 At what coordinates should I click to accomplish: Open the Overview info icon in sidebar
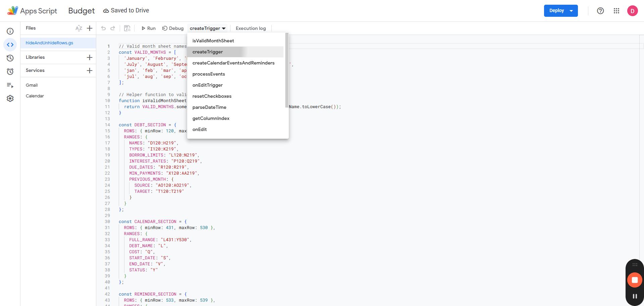(10, 31)
